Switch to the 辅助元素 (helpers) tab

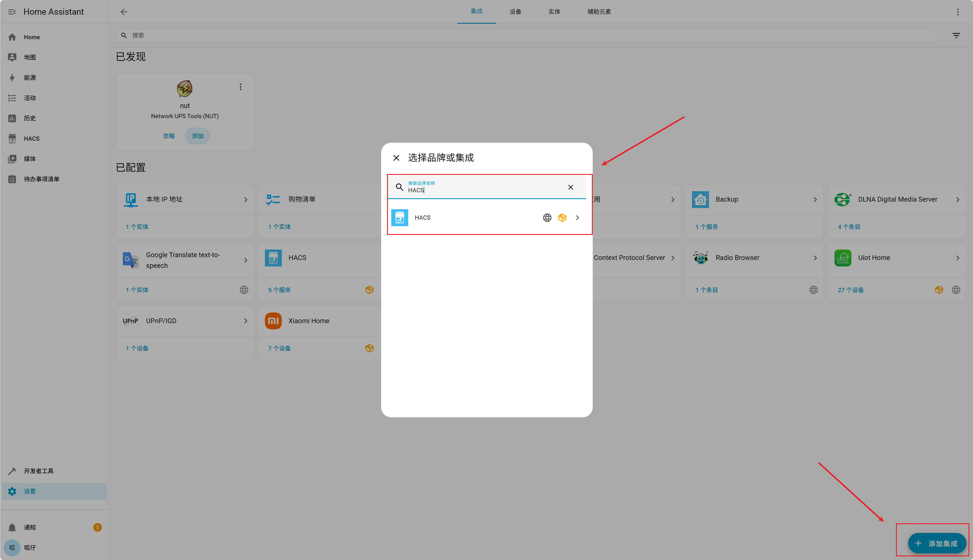(599, 12)
